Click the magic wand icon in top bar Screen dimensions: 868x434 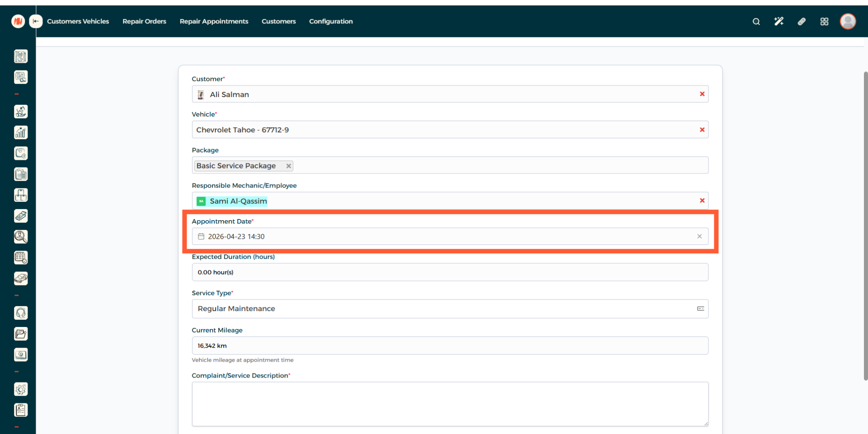pos(778,21)
